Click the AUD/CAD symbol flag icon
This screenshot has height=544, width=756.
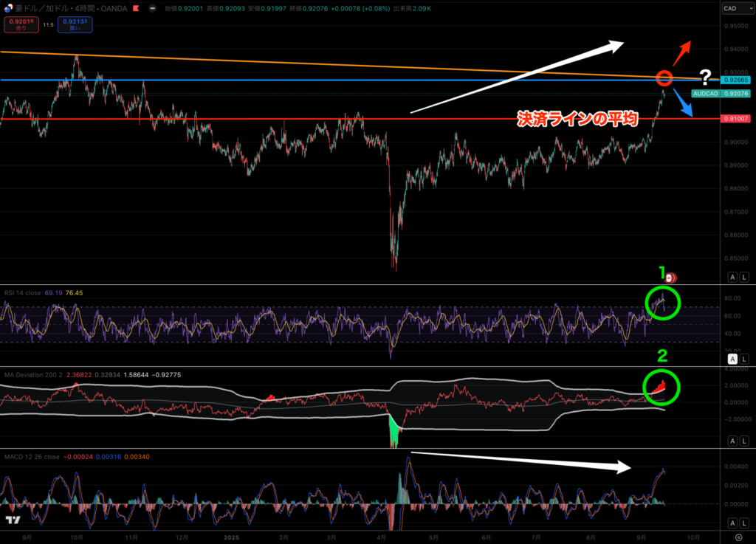[x=9, y=9]
